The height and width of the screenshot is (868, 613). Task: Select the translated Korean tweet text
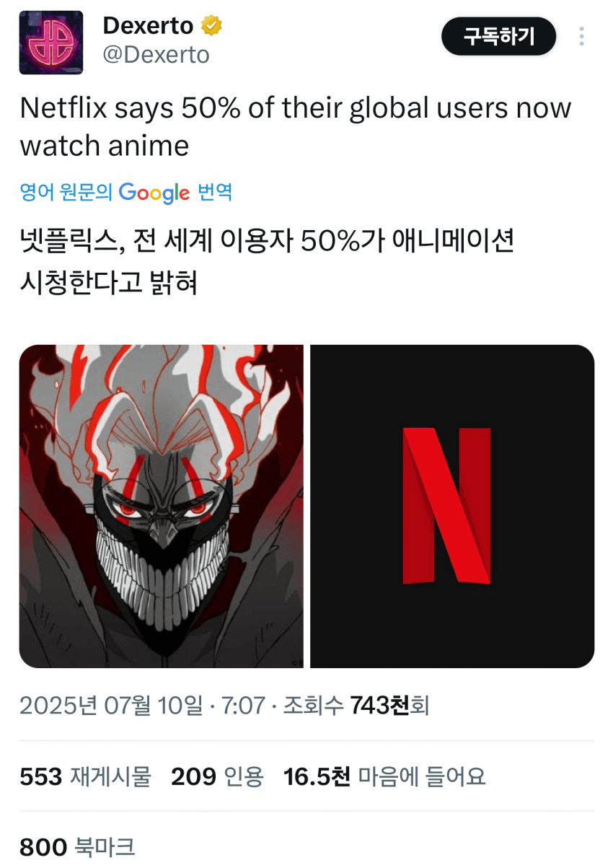coord(267,263)
